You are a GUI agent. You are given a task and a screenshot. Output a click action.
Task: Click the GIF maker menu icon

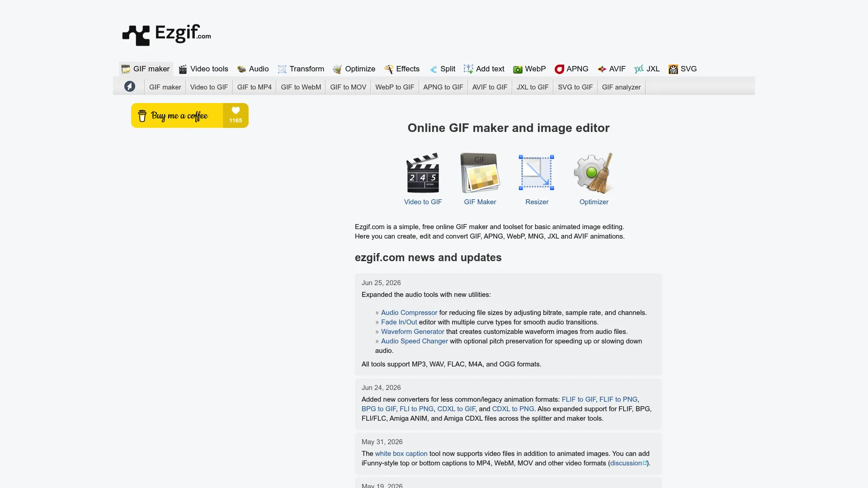coord(126,69)
